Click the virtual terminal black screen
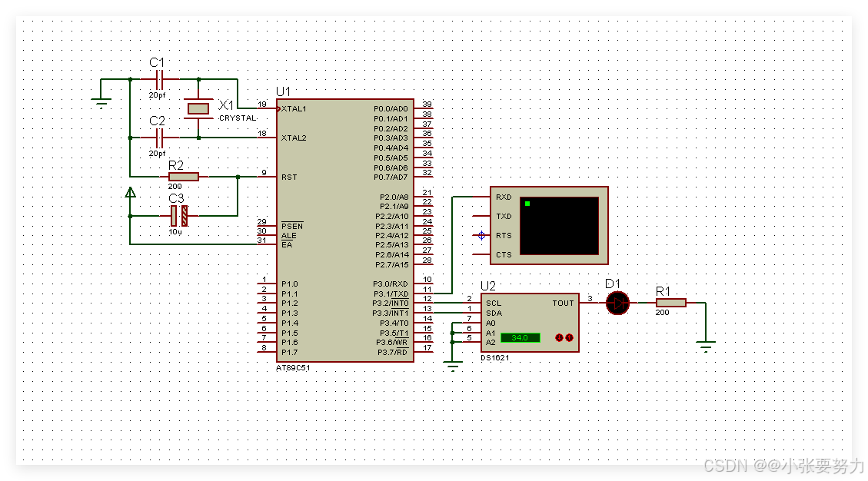This screenshot has height=481, width=868. tap(559, 226)
